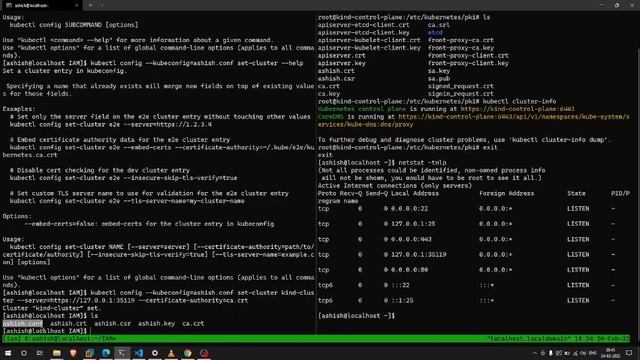Click right pane prompt [ashish@localhost ~]$
Viewport: 640px width, 360px height.
pyautogui.click(x=356, y=316)
